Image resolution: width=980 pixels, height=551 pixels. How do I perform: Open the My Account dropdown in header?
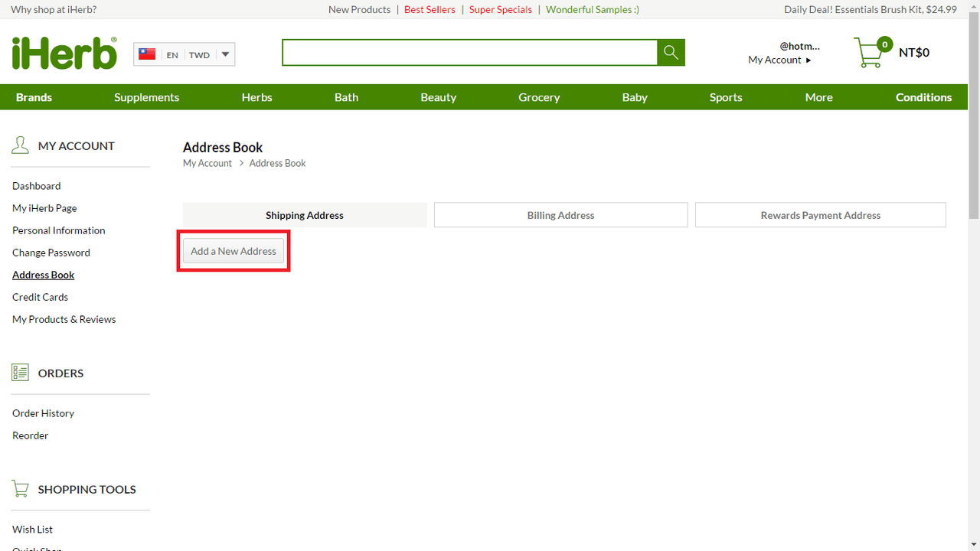[x=779, y=60]
